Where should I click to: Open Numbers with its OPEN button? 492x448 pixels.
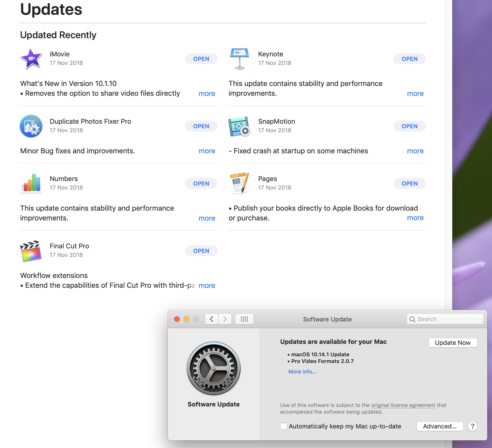[201, 183]
